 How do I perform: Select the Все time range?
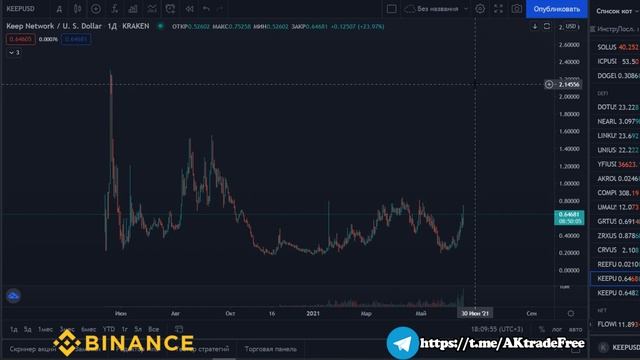click(153, 329)
